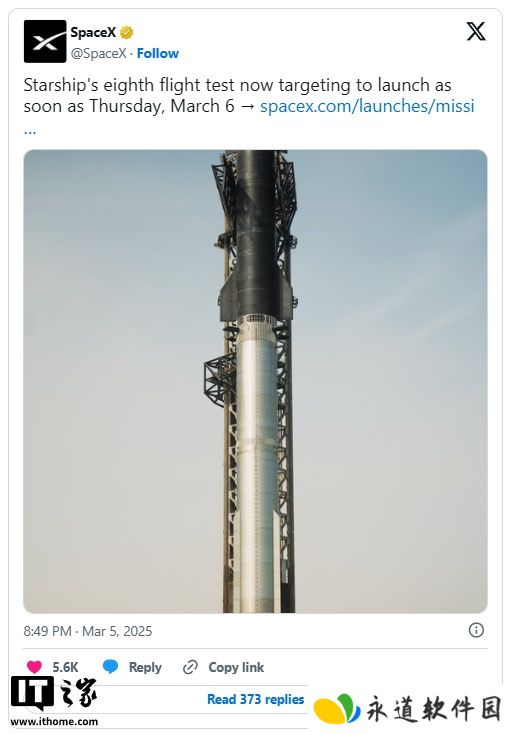Click the gold verified badge
508x734 pixels.
point(126,32)
